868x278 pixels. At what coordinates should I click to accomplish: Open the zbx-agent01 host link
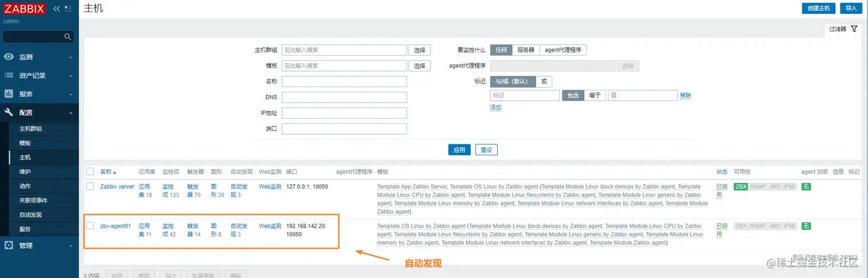115,225
